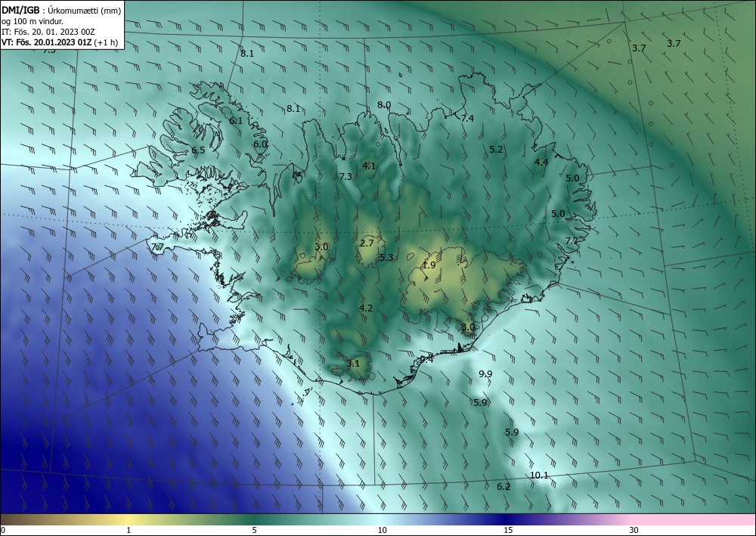Image resolution: width=756 pixels, height=536 pixels.
Task: Click the 4.4 value on the map
Action: click(541, 162)
